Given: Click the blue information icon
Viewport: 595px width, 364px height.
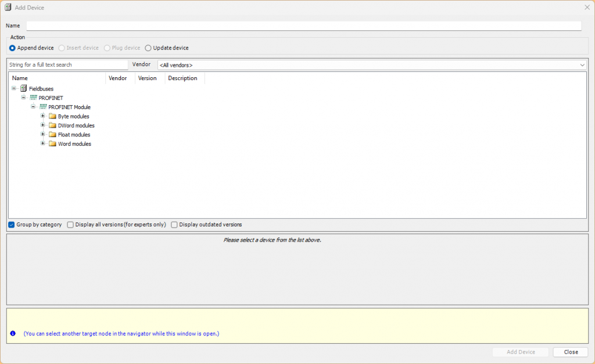Looking at the screenshot, I should (13, 334).
